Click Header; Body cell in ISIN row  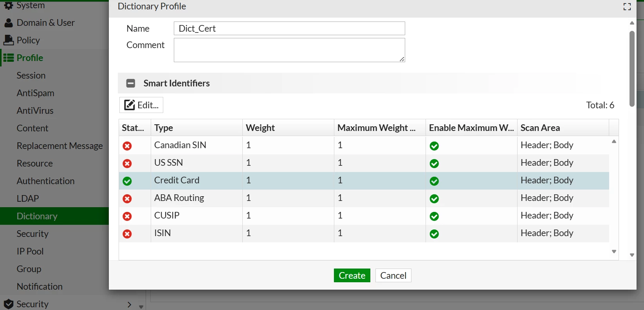pos(563,233)
